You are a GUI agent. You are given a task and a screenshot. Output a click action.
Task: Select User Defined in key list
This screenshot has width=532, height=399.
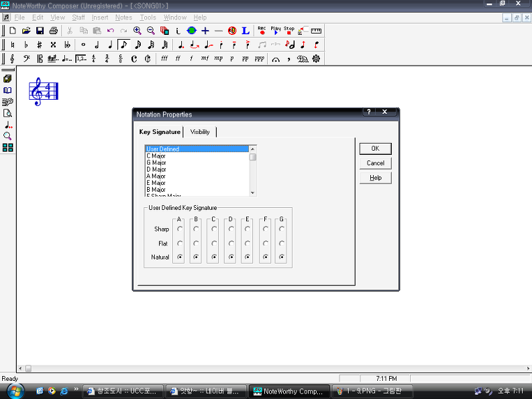(197, 149)
